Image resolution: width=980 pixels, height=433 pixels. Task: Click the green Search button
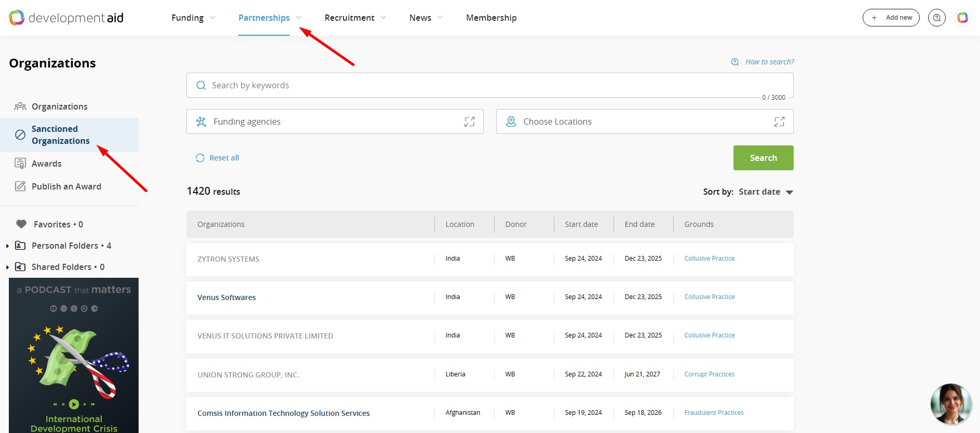763,158
